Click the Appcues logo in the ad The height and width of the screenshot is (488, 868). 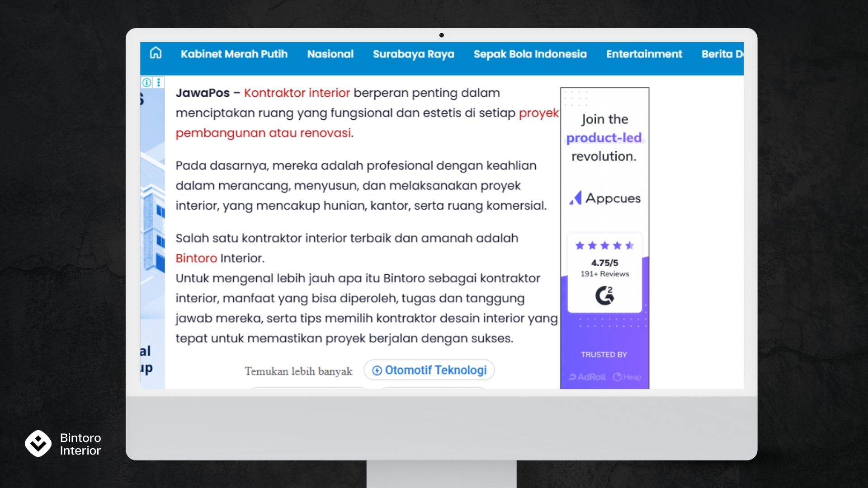(x=604, y=198)
